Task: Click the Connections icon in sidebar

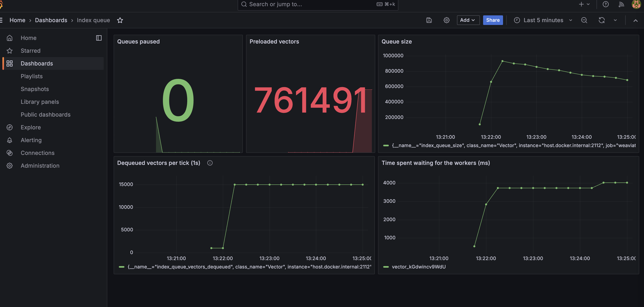Action: tap(10, 153)
